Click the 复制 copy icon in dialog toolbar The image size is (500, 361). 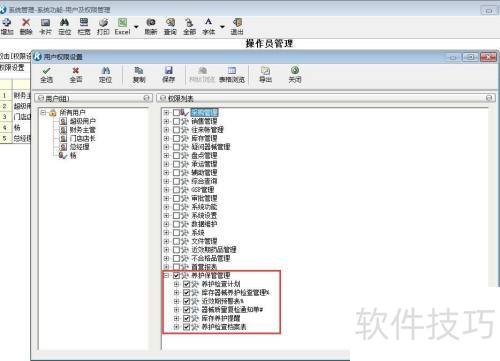coord(139,70)
